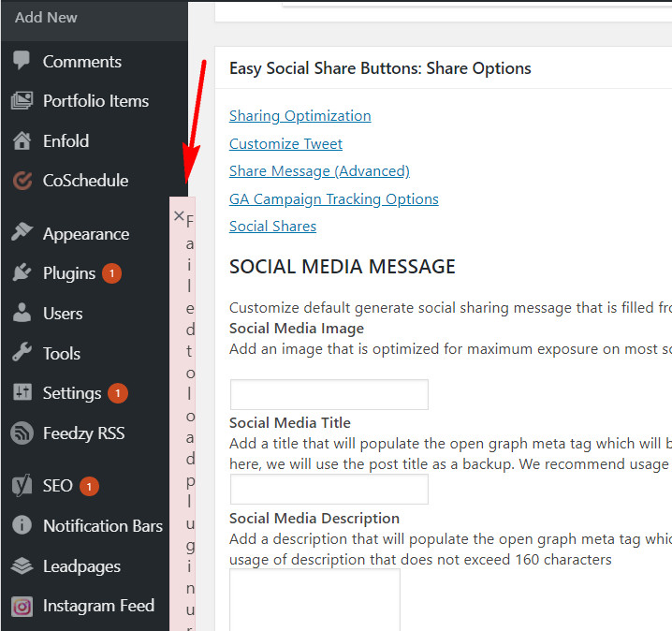Open the CoSchedule menu

(x=85, y=181)
